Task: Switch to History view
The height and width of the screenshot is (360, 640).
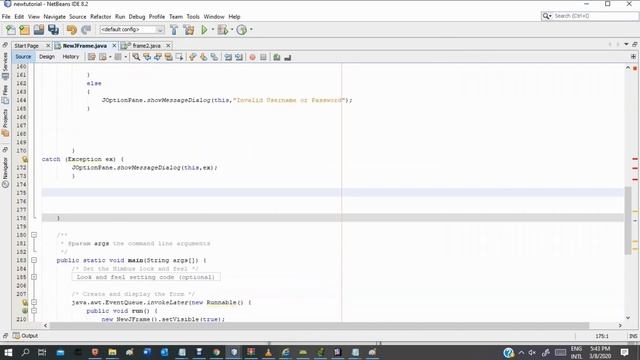Action: tap(71, 57)
